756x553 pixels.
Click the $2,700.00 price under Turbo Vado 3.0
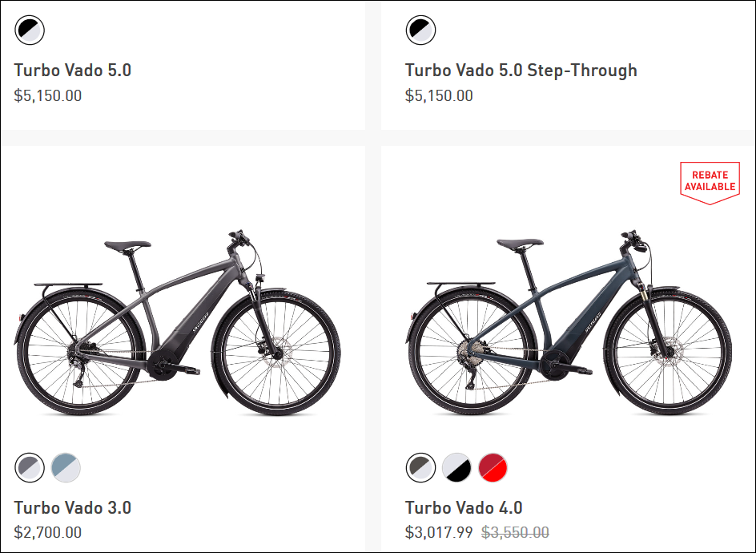pos(47,532)
